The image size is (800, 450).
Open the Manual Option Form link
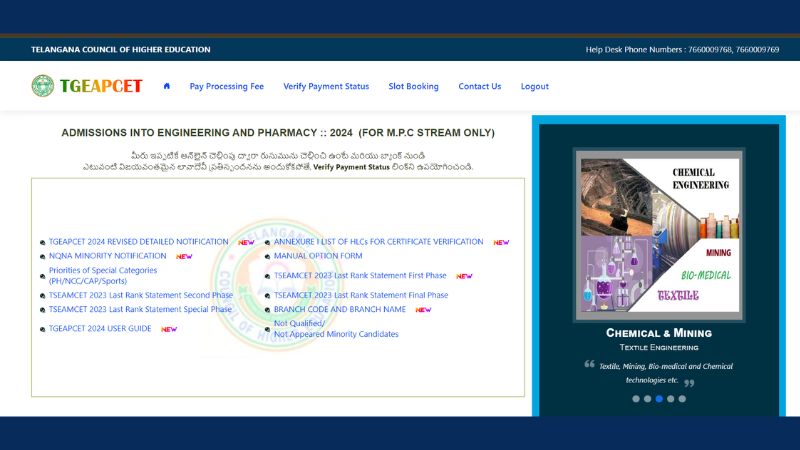pos(318,256)
